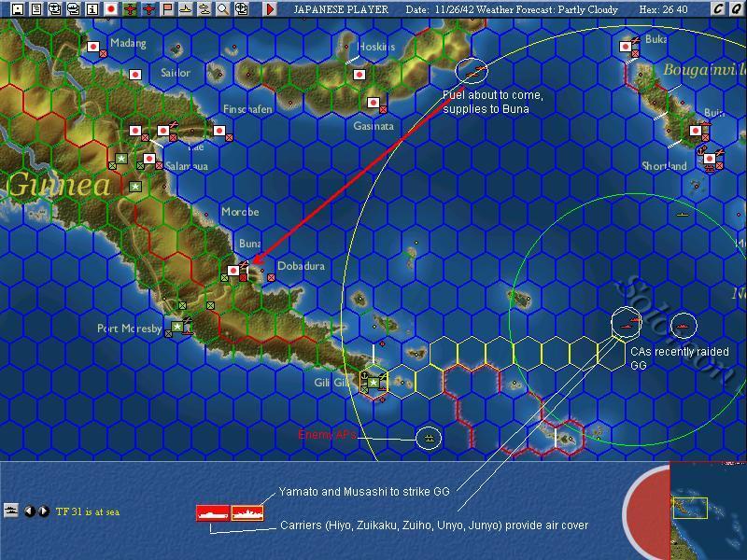Click the small ship east of Shortland

(683, 215)
